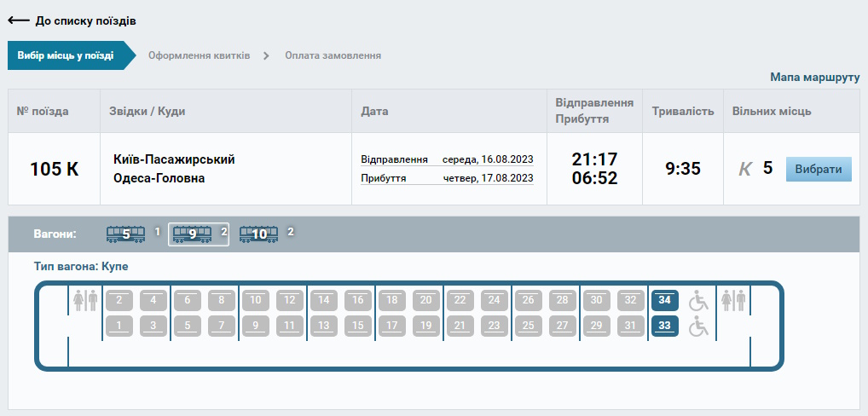
Task: Click occupied seat 2
Action: [119, 301]
